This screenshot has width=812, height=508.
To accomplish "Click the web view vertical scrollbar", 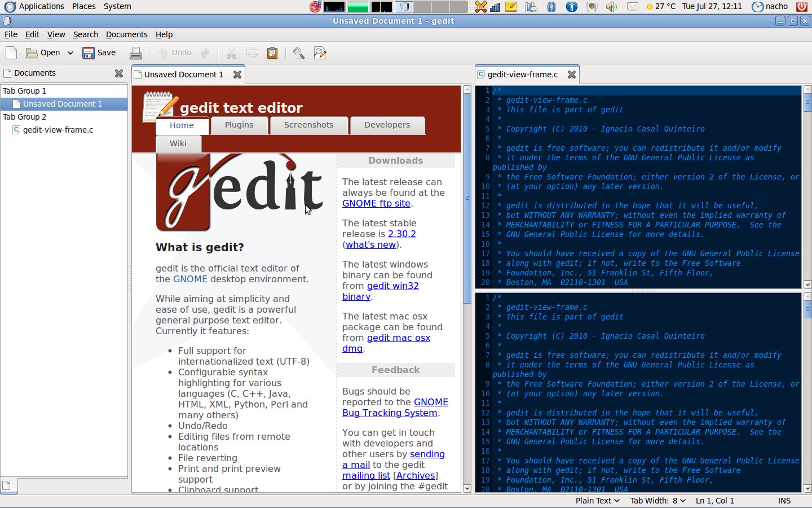I will coord(467,199).
